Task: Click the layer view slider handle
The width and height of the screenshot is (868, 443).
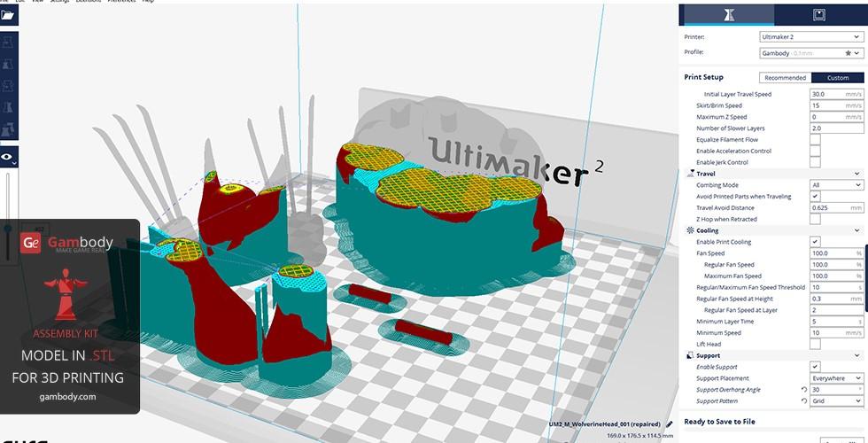Action: (x=7, y=229)
